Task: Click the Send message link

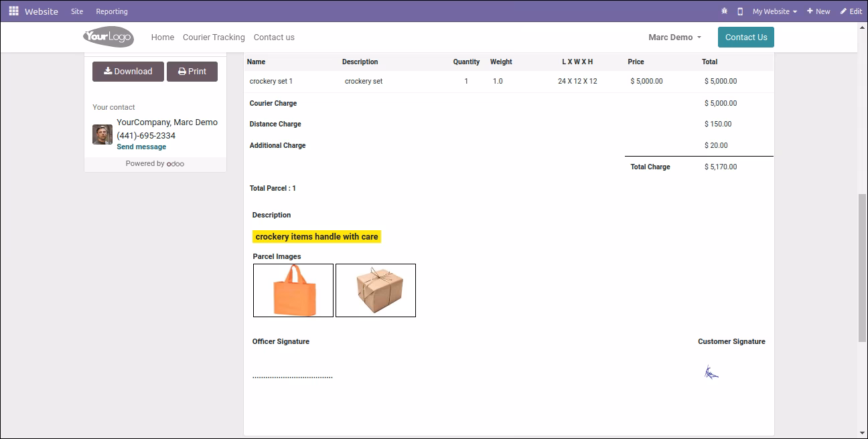Action: [141, 147]
